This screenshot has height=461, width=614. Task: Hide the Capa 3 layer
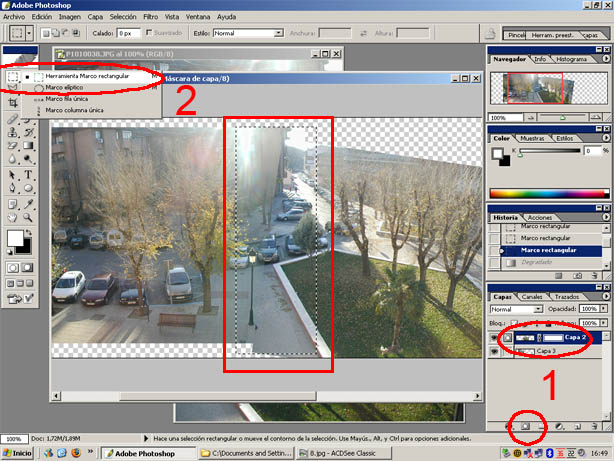tap(494, 351)
